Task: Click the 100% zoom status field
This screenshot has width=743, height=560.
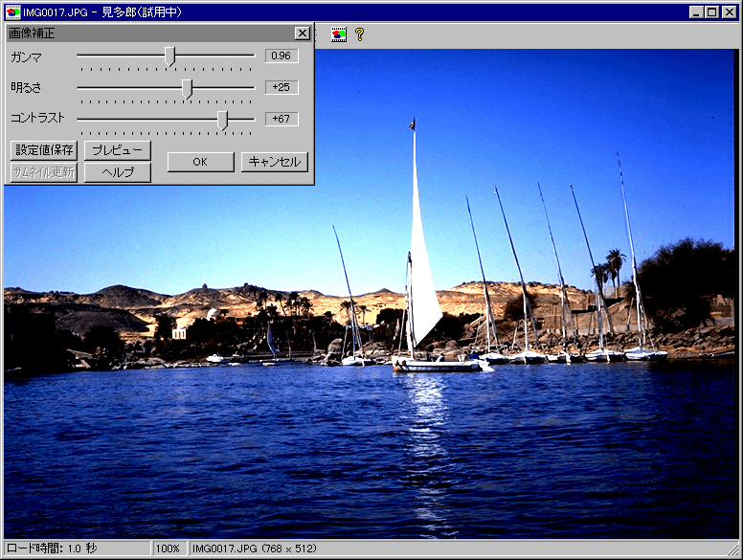Action: click(169, 549)
